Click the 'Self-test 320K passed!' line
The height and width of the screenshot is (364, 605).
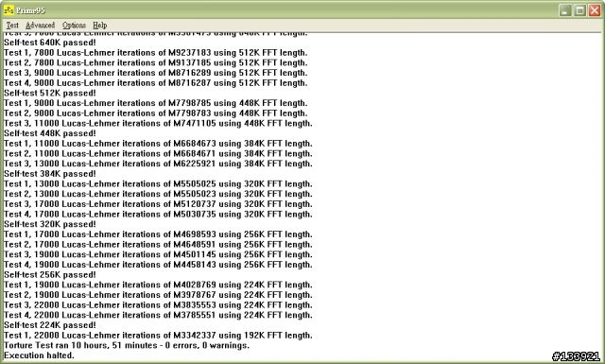point(50,224)
